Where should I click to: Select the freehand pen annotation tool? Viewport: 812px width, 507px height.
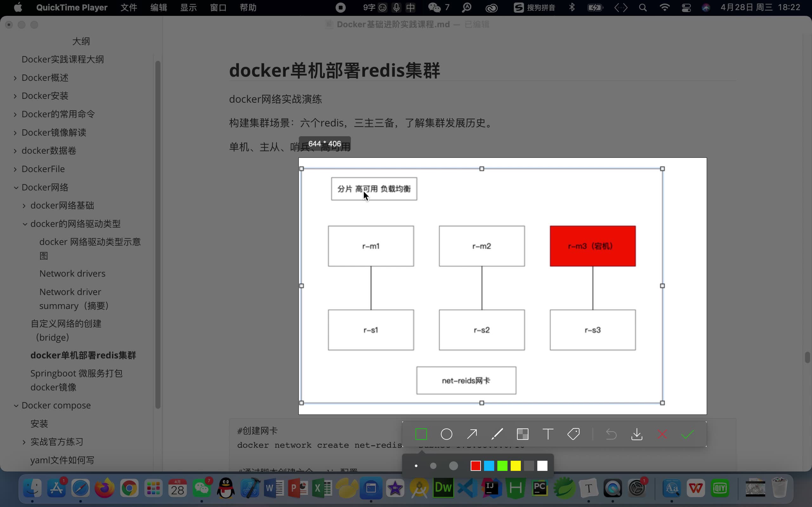pyautogui.click(x=497, y=434)
